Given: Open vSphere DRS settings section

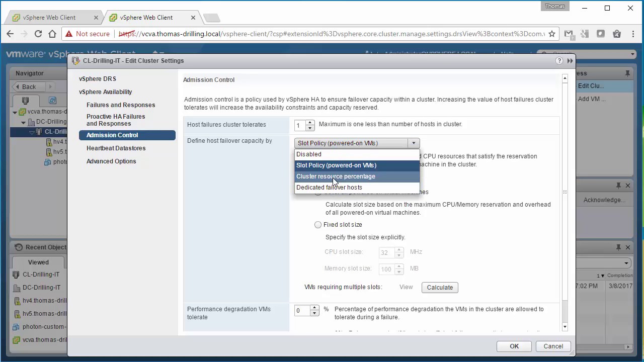Looking at the screenshot, I should [98, 79].
